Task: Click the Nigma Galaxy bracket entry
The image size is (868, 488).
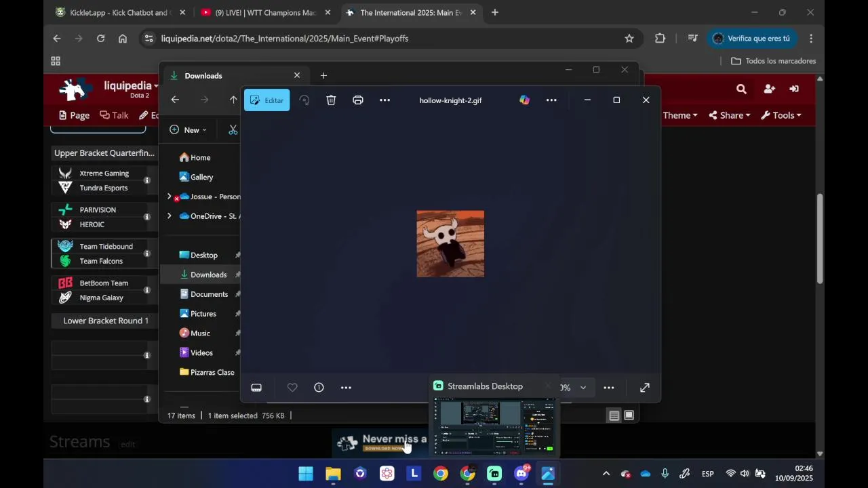Action: click(101, 298)
